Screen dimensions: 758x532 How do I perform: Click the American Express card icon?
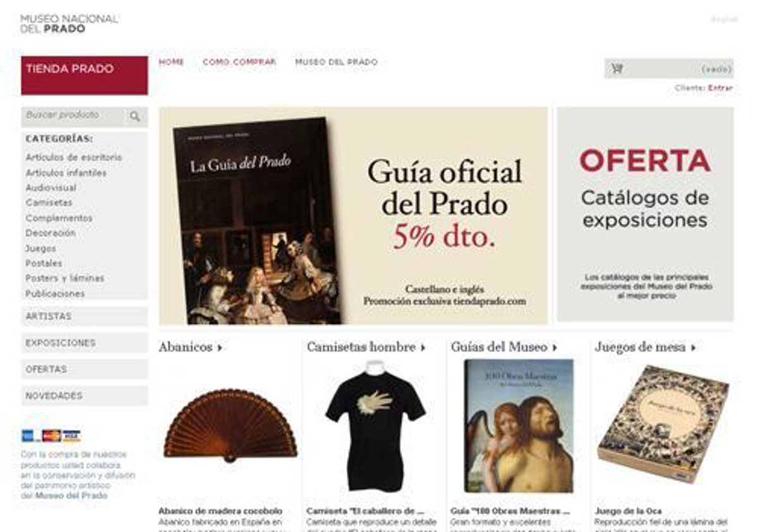click(x=29, y=436)
